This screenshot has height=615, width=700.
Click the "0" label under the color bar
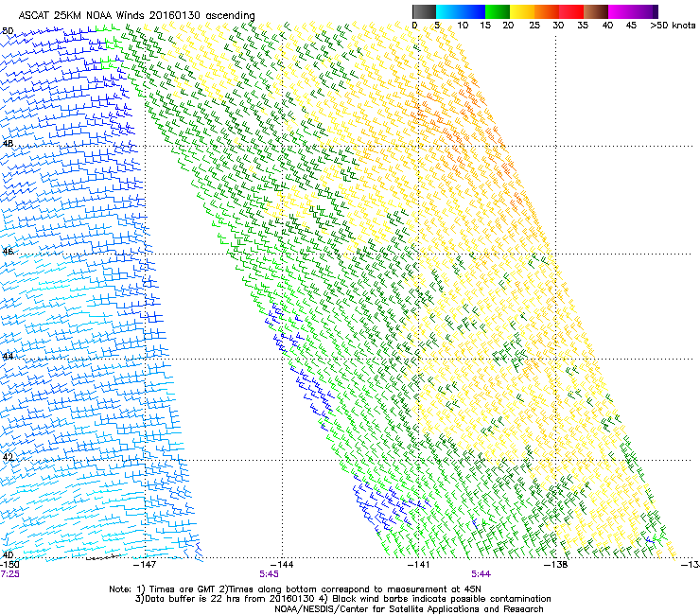coord(414,26)
